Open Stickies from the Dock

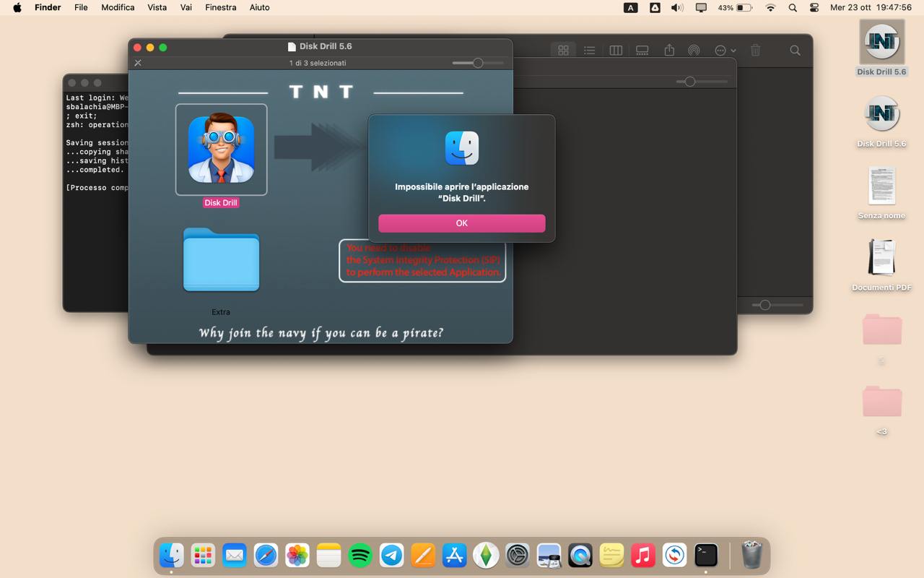pos(611,555)
